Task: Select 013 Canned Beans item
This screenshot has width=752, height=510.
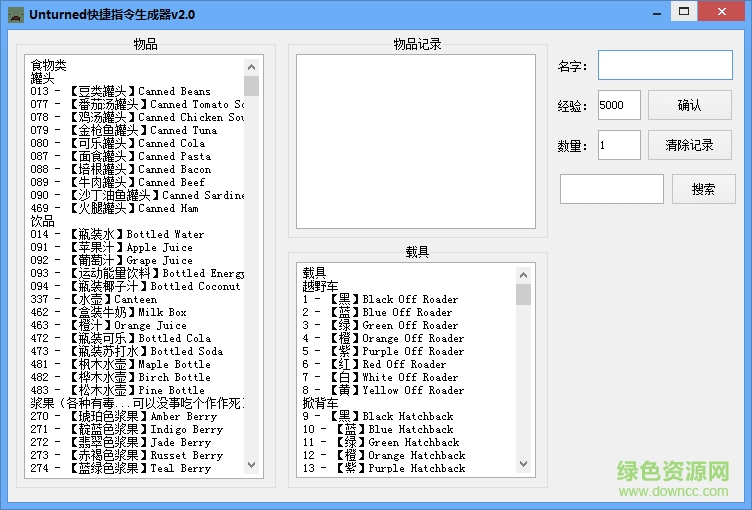Action: [120, 91]
